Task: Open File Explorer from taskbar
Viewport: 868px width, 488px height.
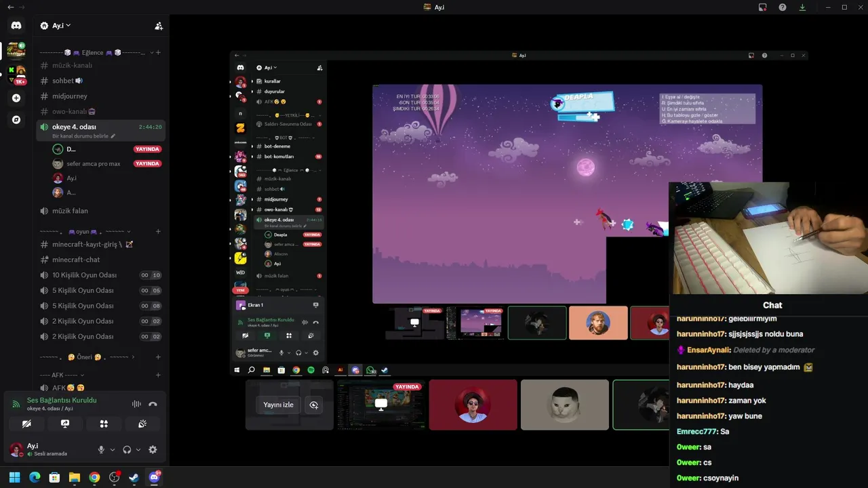Action: (75, 477)
